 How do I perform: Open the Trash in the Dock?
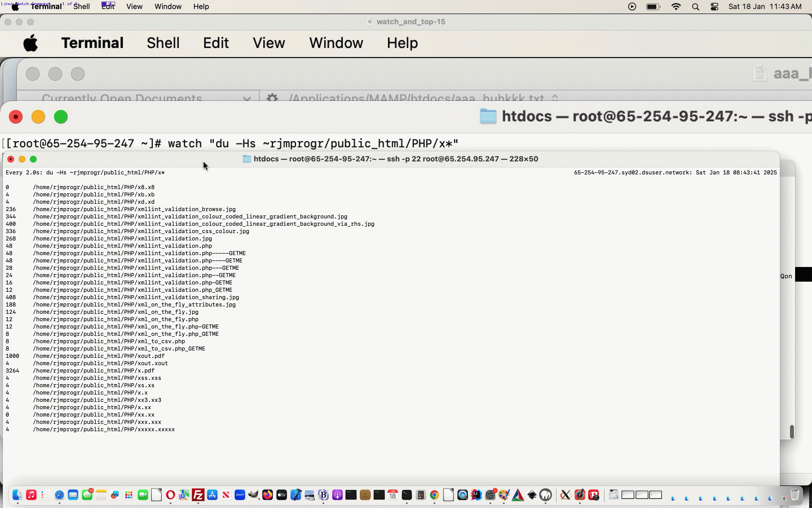pos(795,495)
